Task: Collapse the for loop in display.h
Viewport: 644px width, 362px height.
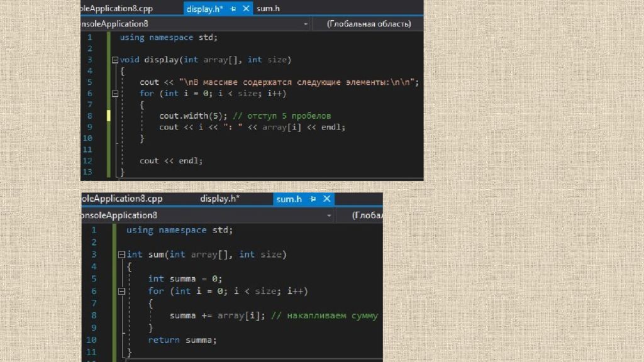Action: pyautogui.click(x=114, y=94)
